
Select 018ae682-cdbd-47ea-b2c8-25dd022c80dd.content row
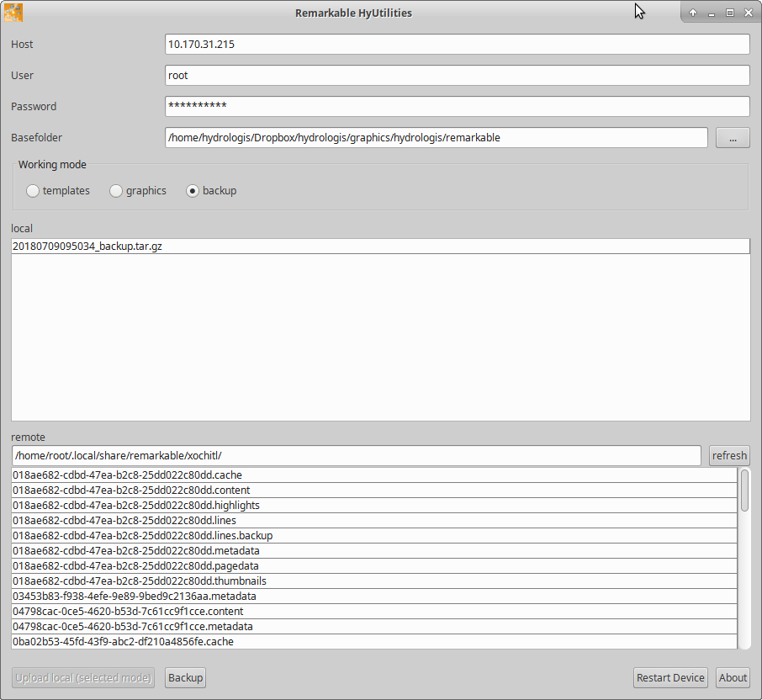coord(374,490)
